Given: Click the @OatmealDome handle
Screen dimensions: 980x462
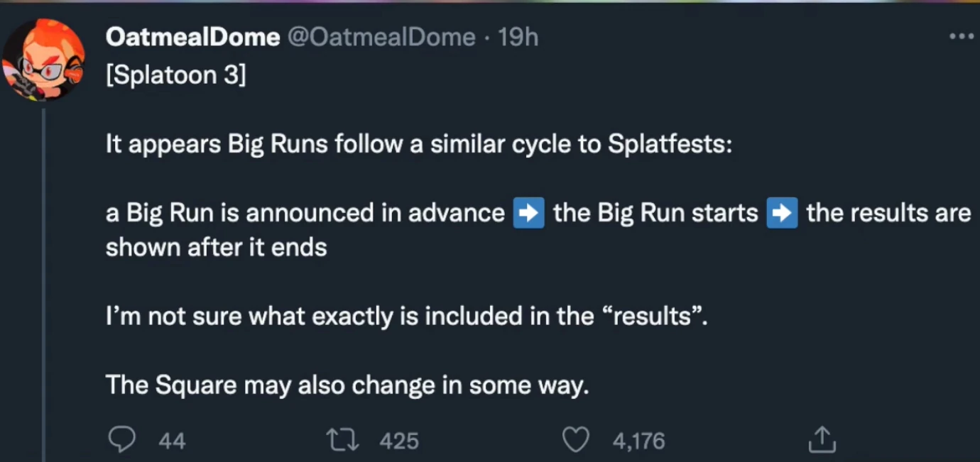Looking at the screenshot, I should coord(381,38).
